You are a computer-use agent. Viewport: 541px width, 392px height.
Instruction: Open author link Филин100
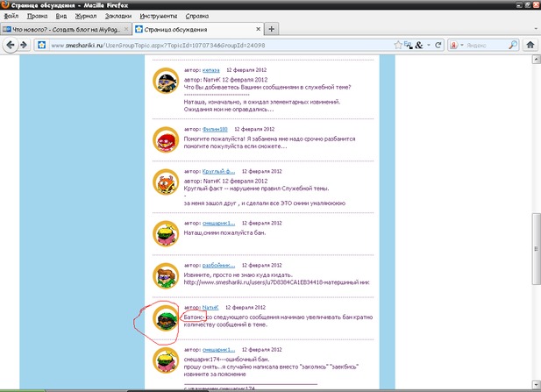coord(215,129)
